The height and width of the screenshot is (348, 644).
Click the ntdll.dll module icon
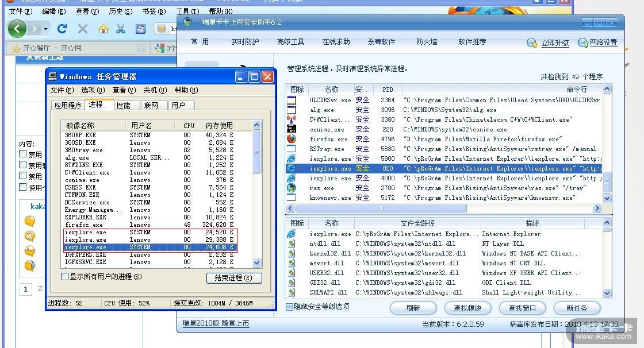(x=291, y=243)
